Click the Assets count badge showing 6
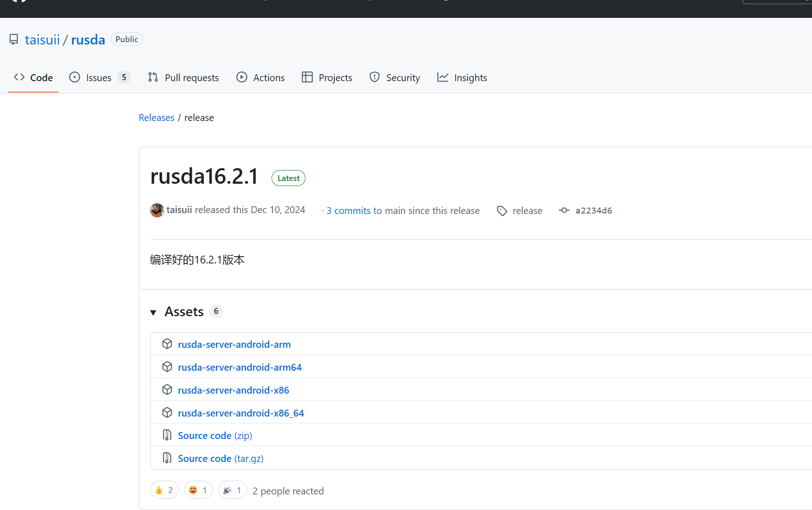The height and width of the screenshot is (510, 812). 216,311
